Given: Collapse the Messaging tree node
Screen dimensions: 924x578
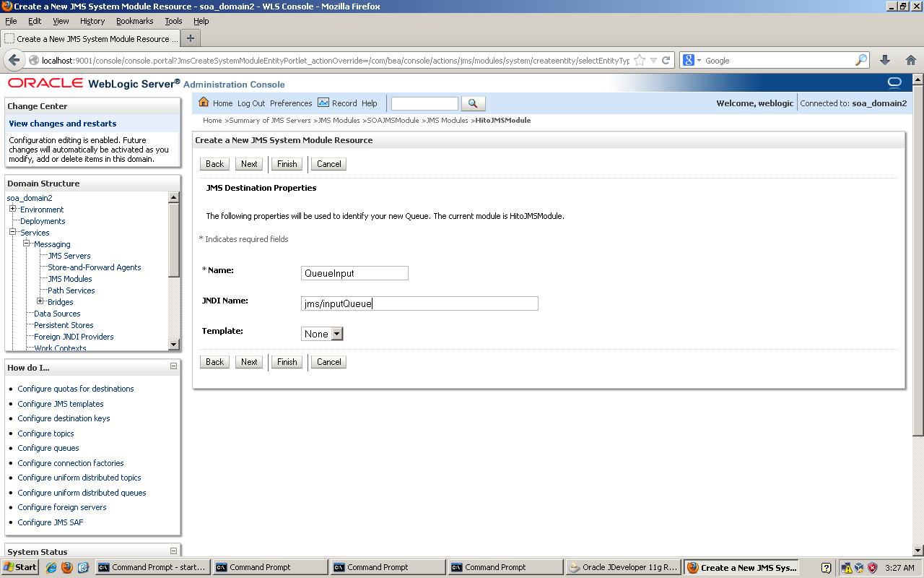Looking at the screenshot, I should point(27,244).
